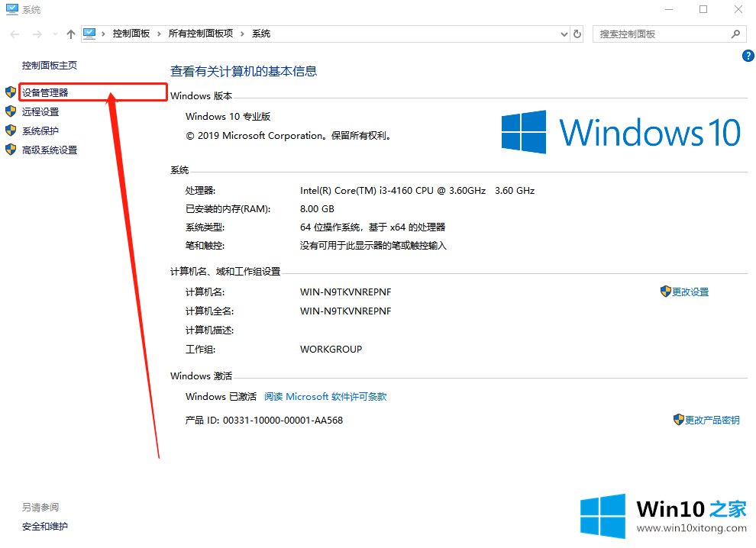
Task: Click the 没有可用于此显示器的笔或触控输入 text
Action: point(373,246)
